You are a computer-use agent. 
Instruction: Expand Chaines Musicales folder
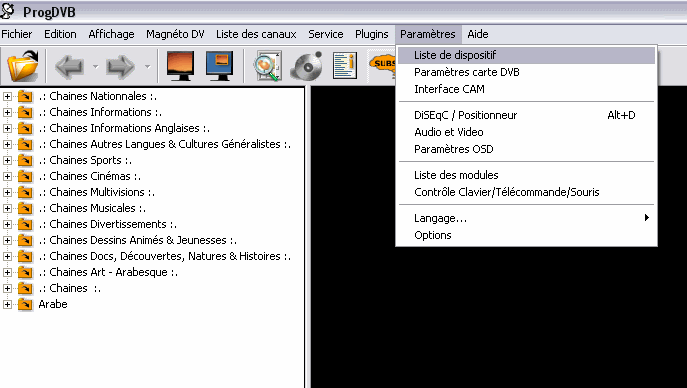(x=7, y=208)
